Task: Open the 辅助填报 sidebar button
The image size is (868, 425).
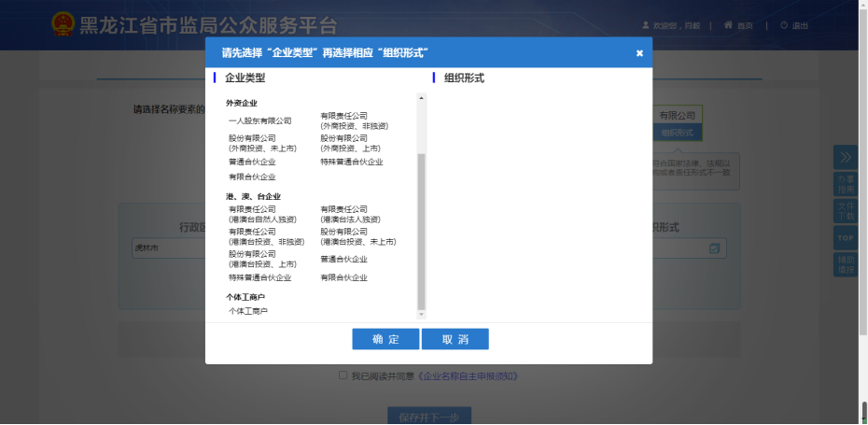Action: tap(846, 264)
